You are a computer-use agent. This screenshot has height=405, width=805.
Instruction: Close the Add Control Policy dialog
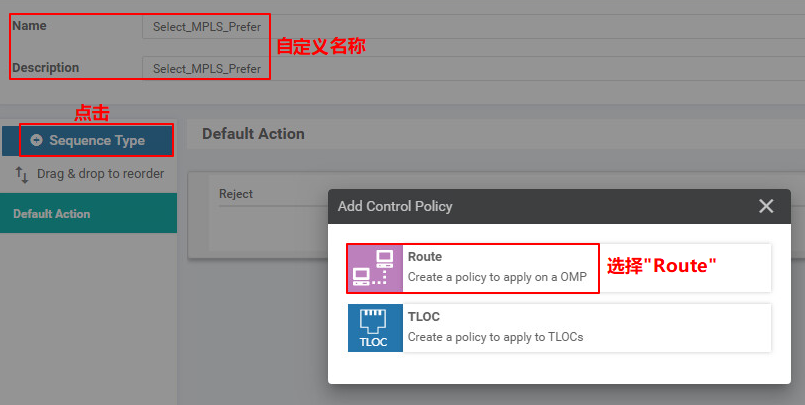coord(766,206)
